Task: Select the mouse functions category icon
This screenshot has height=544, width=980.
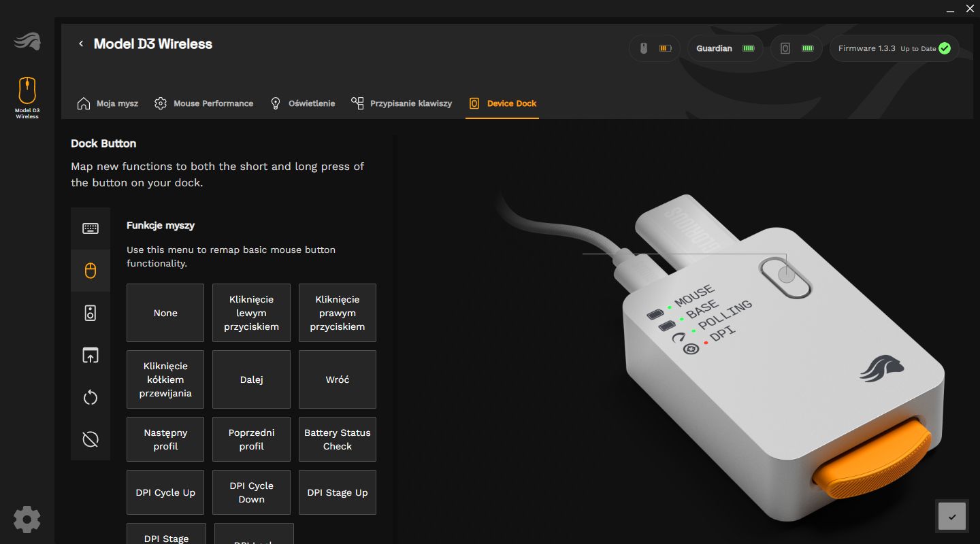Action: pos(91,271)
